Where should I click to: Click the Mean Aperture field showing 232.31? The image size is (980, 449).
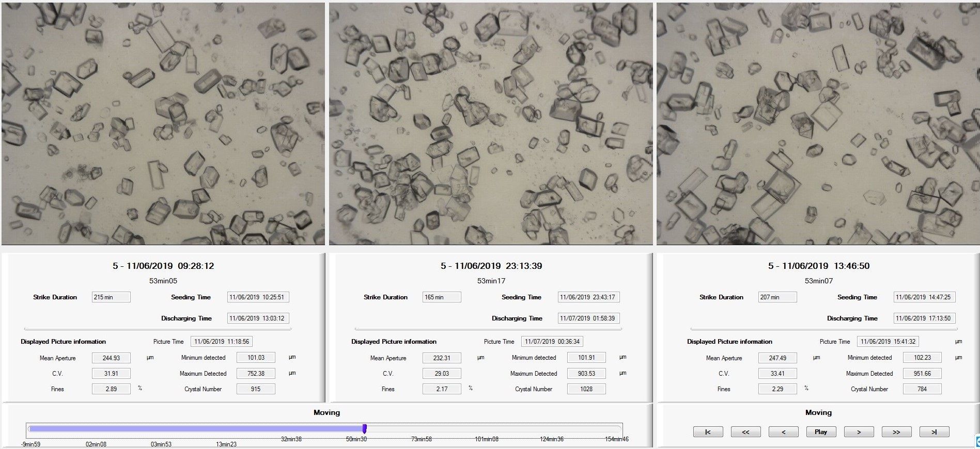(x=442, y=358)
